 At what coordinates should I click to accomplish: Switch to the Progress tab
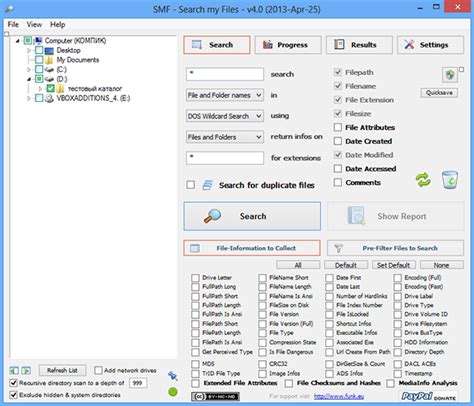(x=288, y=45)
